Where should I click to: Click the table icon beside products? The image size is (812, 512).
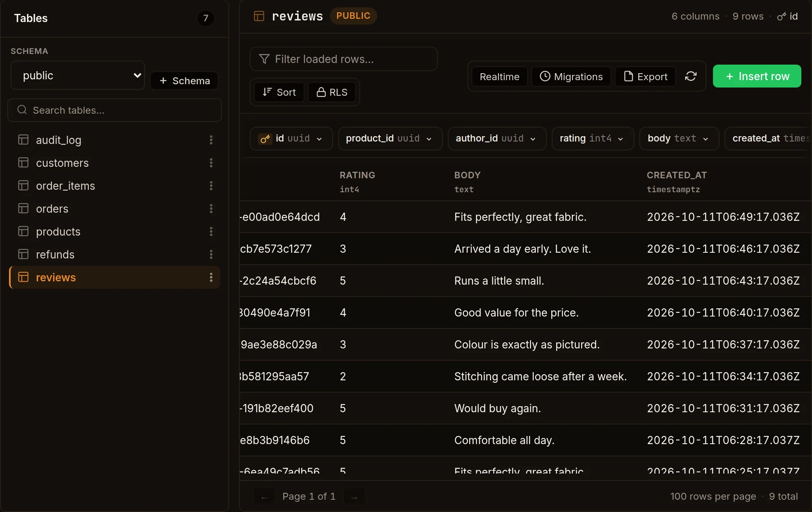coord(23,231)
